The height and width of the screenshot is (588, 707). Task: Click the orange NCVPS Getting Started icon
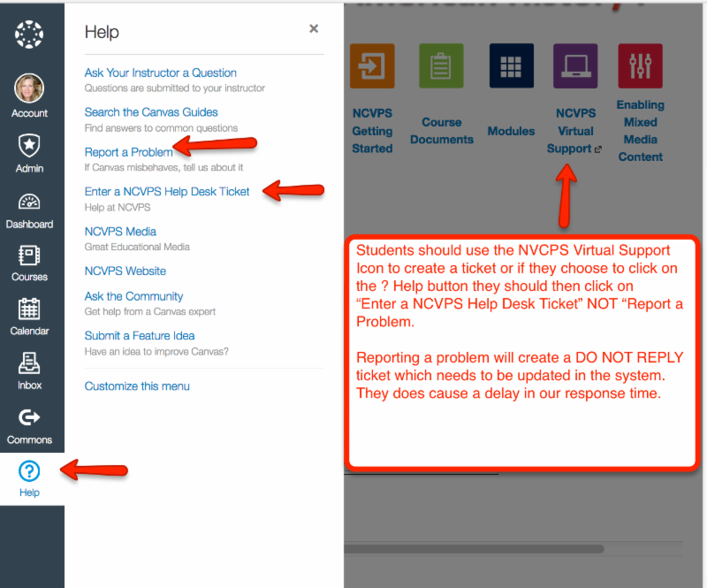click(372, 66)
